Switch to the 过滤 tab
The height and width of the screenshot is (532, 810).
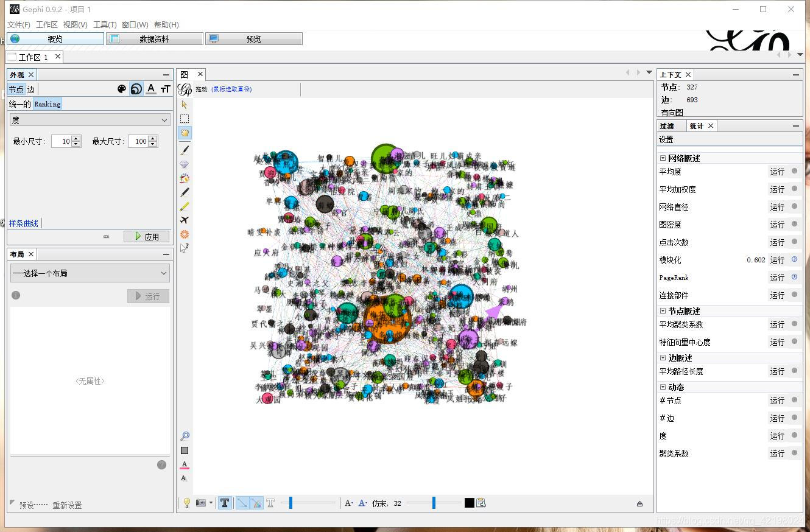(x=667, y=126)
